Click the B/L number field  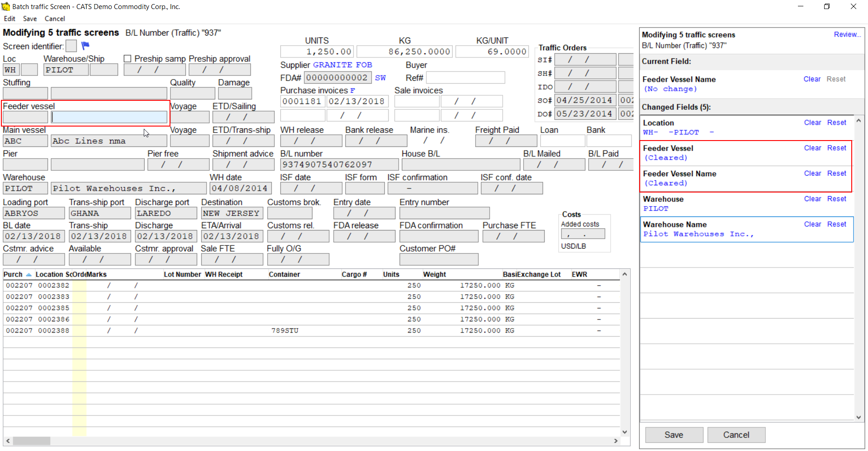point(339,164)
